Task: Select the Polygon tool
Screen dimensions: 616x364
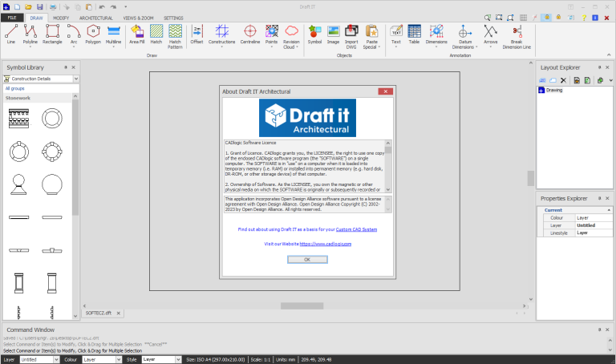Action: coord(93,34)
